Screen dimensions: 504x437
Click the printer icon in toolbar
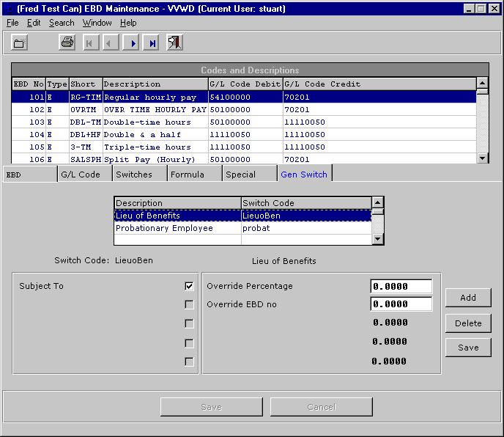[x=67, y=43]
